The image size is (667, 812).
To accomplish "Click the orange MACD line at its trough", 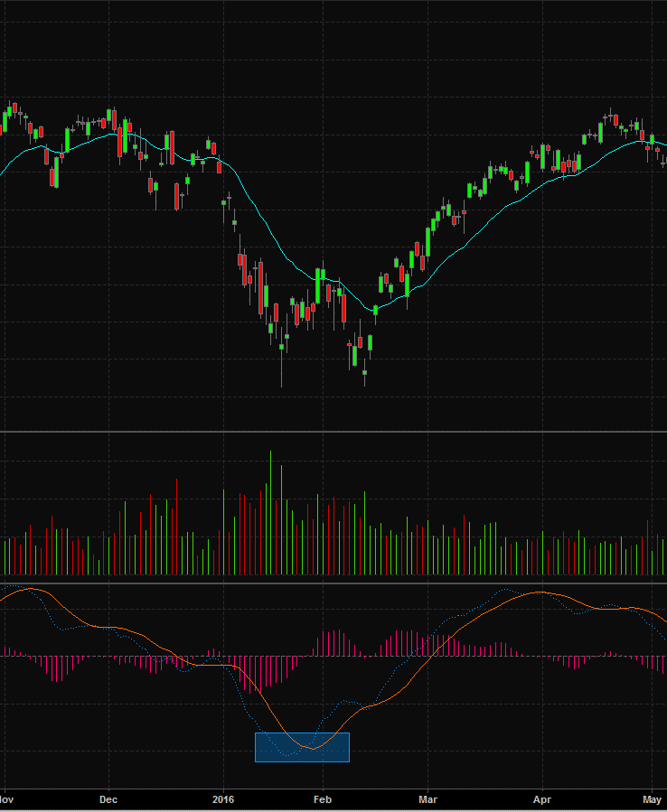I will 313,749.
